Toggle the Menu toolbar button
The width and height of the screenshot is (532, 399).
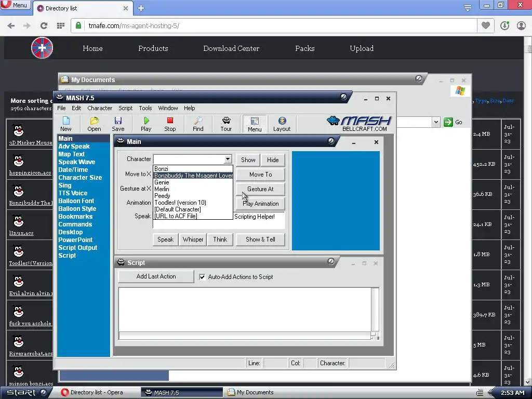(255, 124)
